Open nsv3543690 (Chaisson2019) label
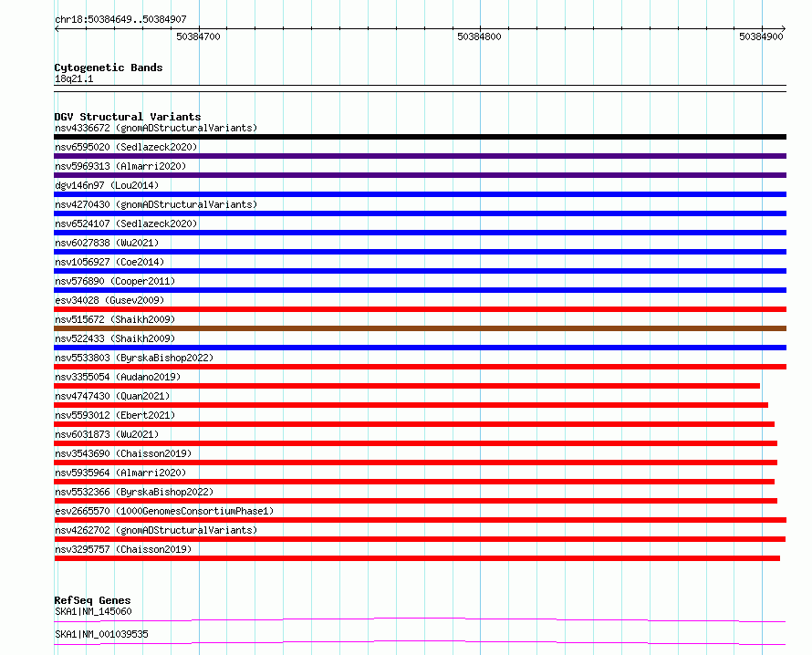This screenshot has width=812, height=655. coord(123,453)
